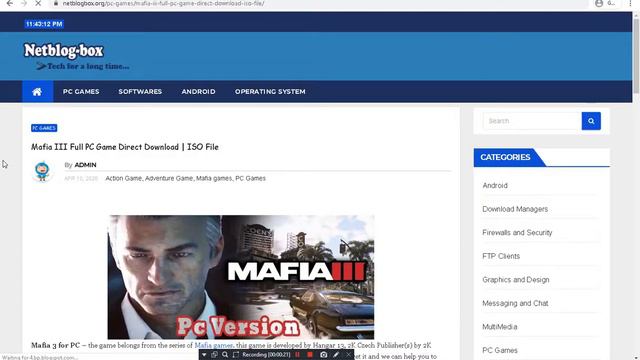Expand the recorder toolbar dropdown arrow
640x360 pixels.
tap(204, 355)
